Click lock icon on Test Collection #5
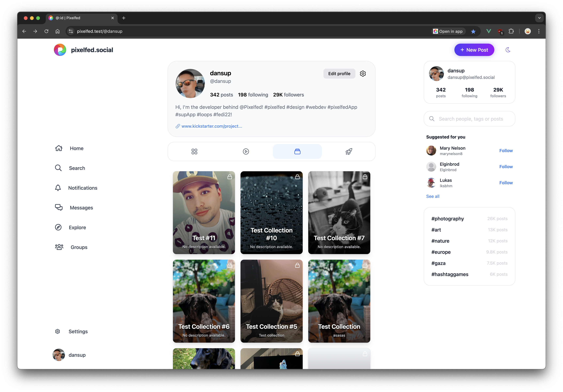Screen dimensions: 563x392 click(297, 265)
